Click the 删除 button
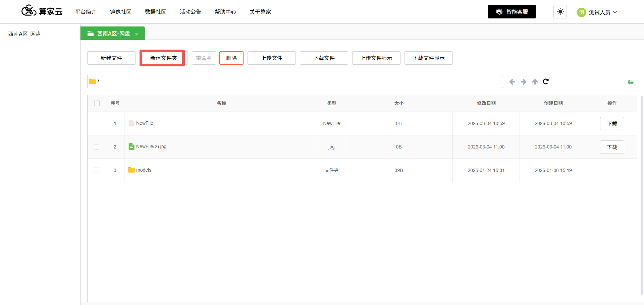The height and width of the screenshot is (305, 644). (x=231, y=58)
